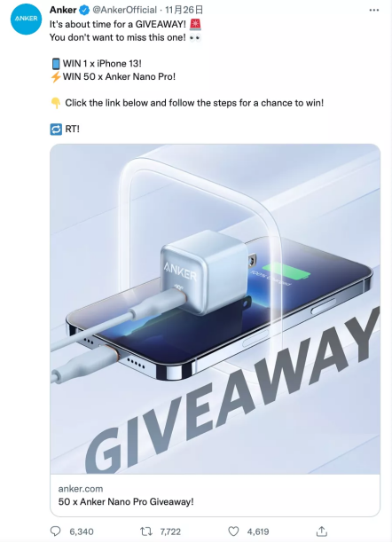The image size is (392, 543).
Task: Click the 7,722 retweets count
Action: click(x=170, y=531)
